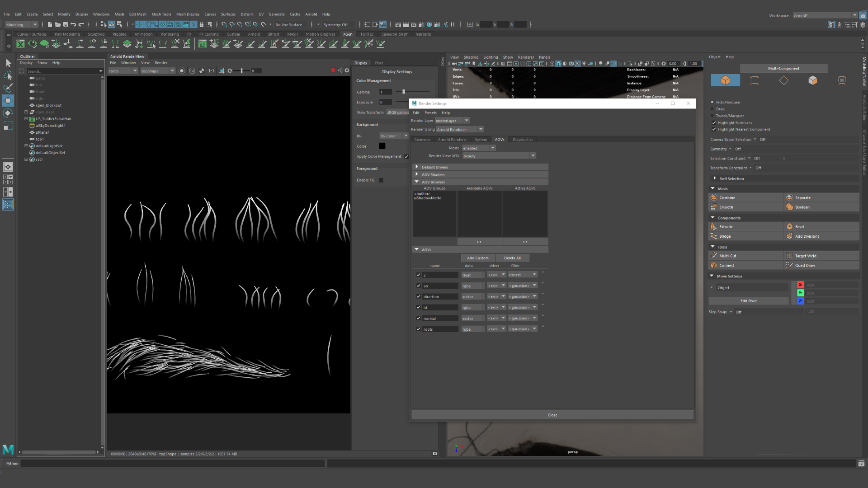Screen dimensions: 868x488
Task: Open the Mesh Tools menu
Action: tap(161, 14)
